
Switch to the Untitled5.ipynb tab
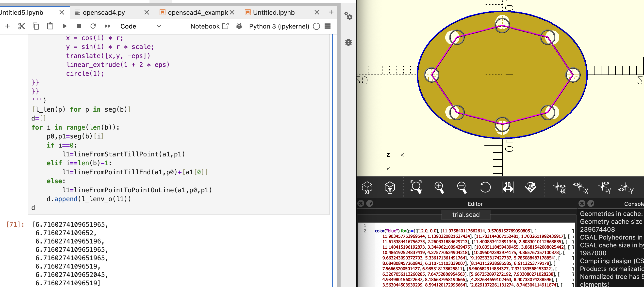(22, 13)
